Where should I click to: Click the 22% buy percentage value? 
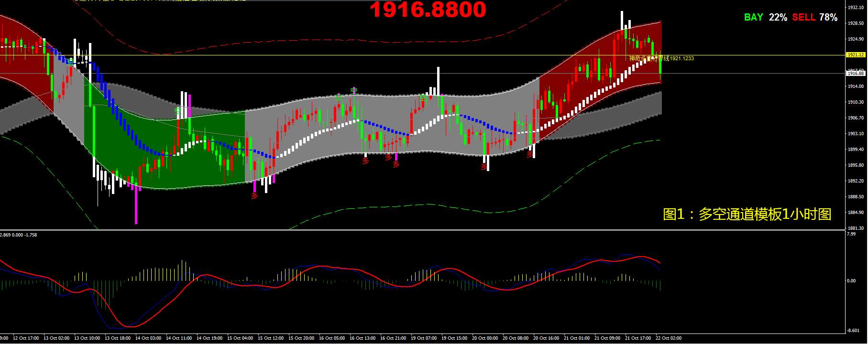click(x=778, y=17)
